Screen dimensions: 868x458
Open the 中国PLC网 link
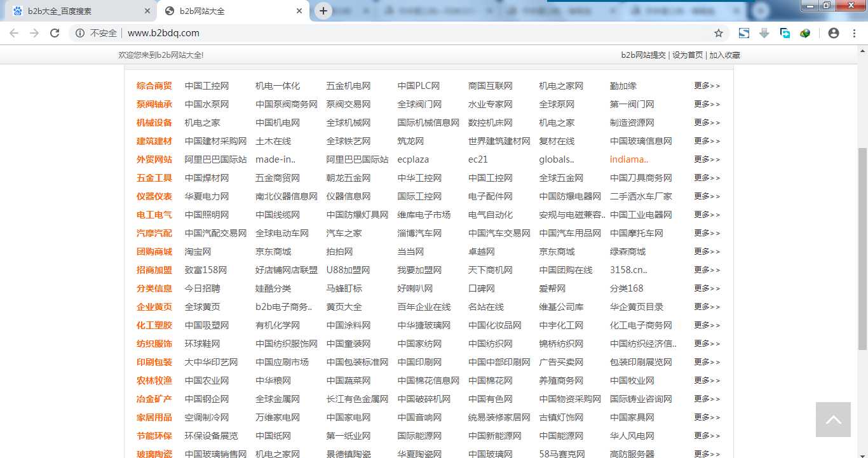tap(419, 86)
